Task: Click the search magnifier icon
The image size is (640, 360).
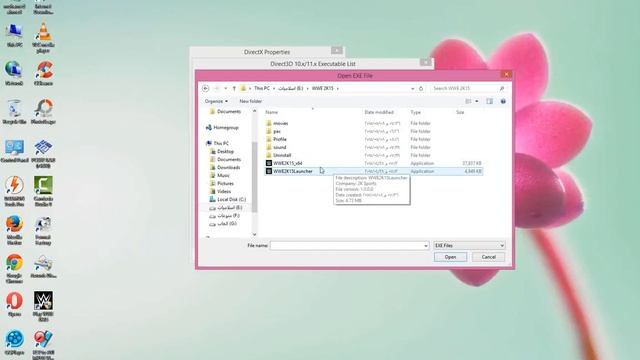Action: tap(502, 89)
